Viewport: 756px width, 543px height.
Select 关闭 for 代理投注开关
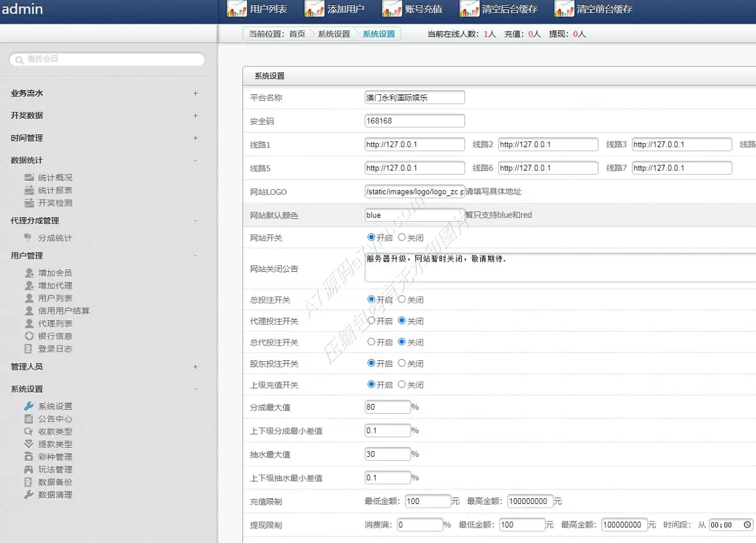tap(402, 321)
